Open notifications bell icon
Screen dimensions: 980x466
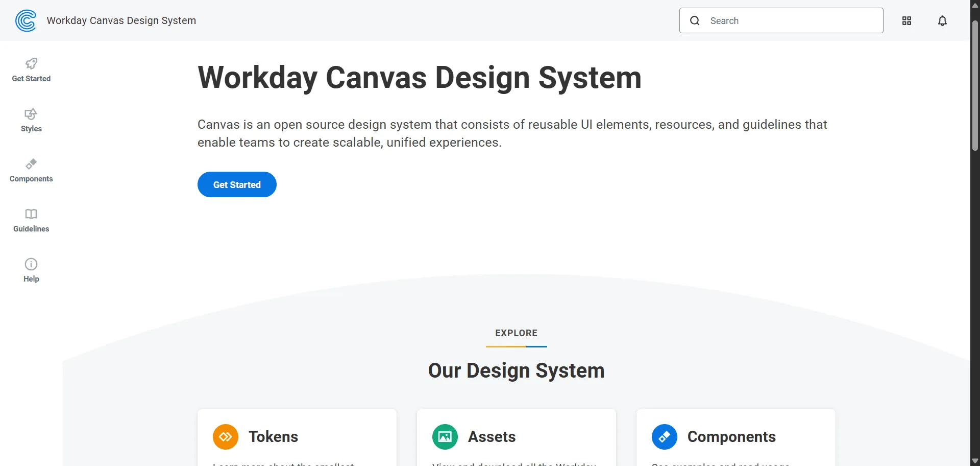click(x=942, y=20)
